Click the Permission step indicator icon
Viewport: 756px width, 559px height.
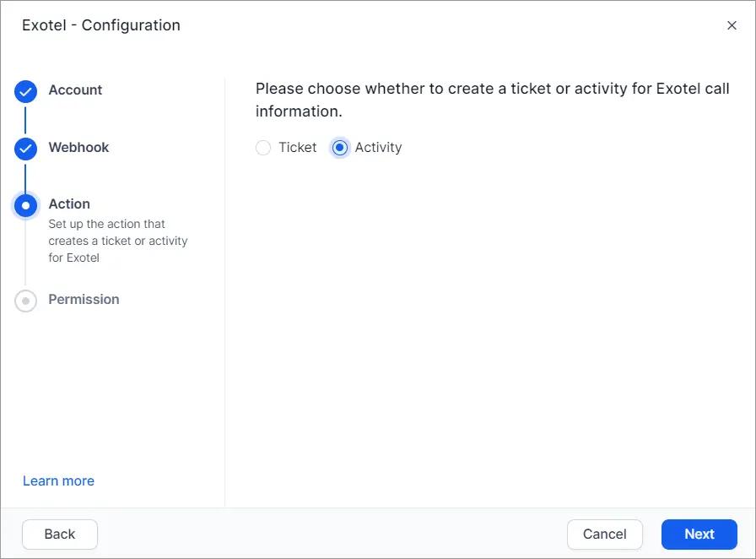point(25,301)
